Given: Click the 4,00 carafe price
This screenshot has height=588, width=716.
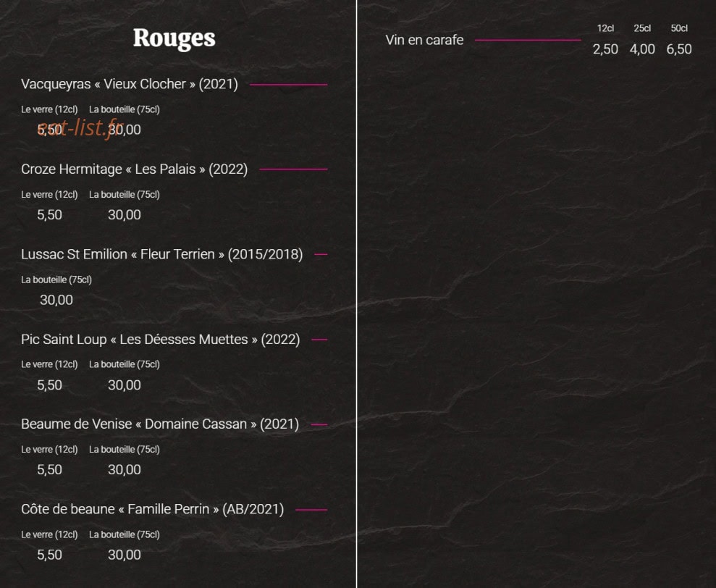Looking at the screenshot, I should click(x=642, y=49).
